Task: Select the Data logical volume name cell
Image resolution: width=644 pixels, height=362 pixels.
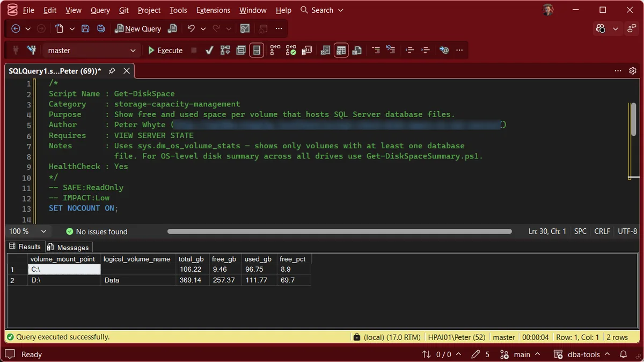Action: pos(138,280)
